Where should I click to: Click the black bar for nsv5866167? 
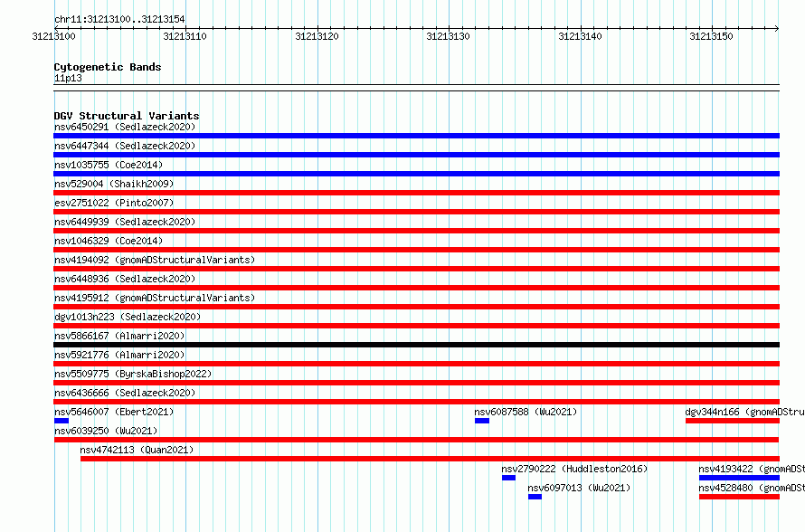[x=416, y=345]
